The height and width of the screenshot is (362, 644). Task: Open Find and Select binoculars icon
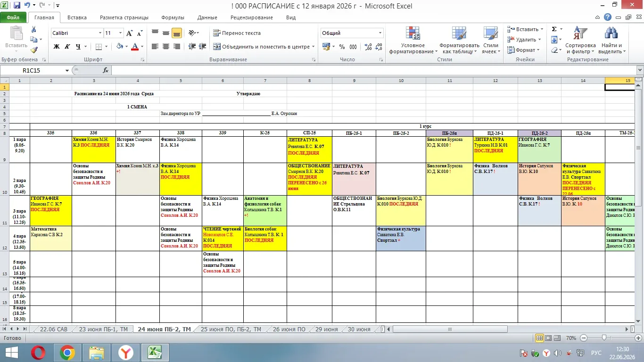[611, 40]
